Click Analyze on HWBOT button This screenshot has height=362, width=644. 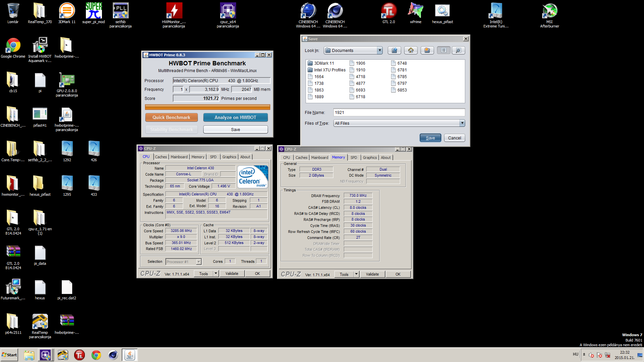pos(235,117)
